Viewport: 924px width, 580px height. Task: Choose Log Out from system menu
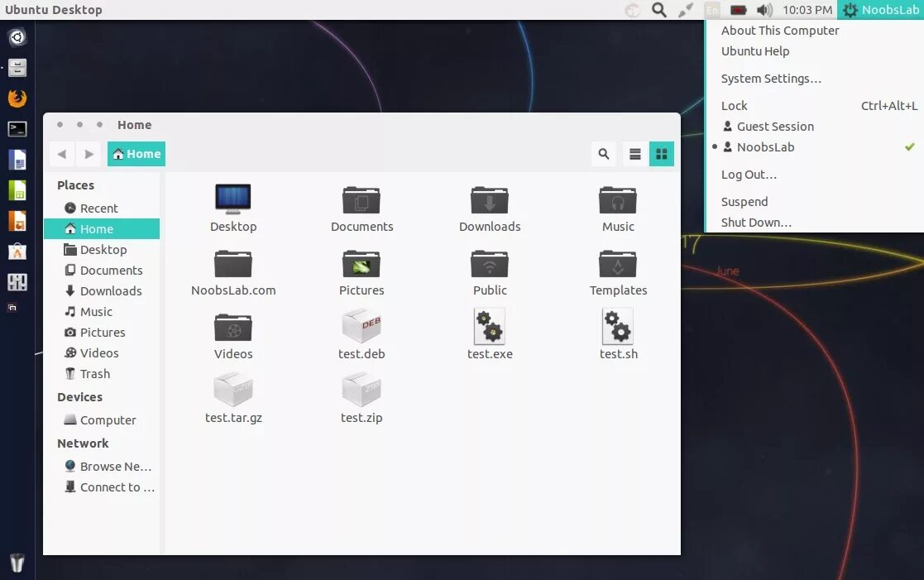click(815, 175)
